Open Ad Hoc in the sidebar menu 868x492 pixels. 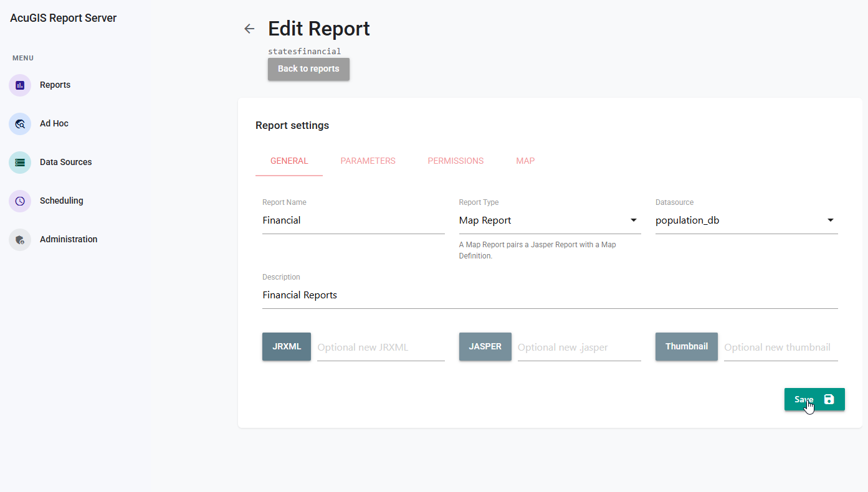54,124
